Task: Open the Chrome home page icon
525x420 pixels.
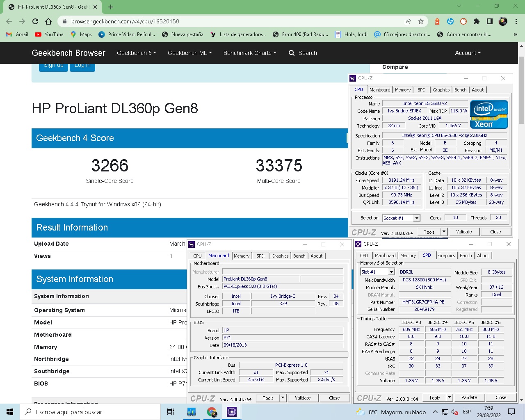Action: point(48,21)
